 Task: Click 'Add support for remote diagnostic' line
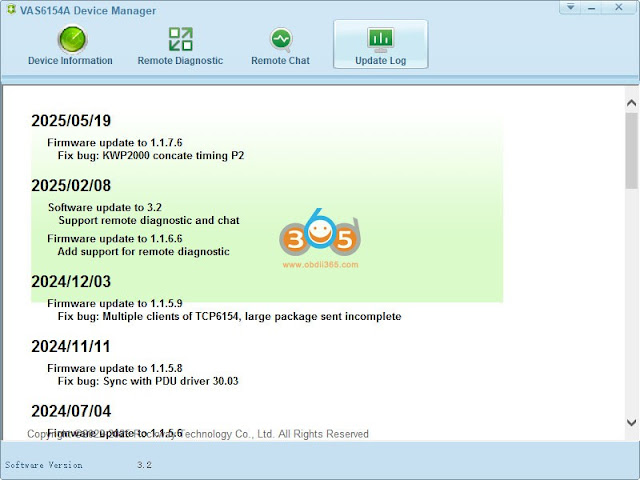click(144, 251)
